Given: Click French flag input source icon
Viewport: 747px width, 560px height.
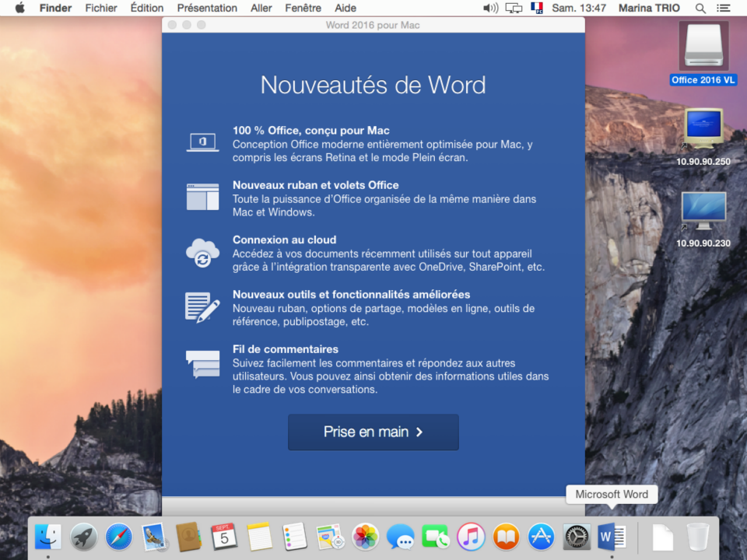Looking at the screenshot, I should 537,8.
